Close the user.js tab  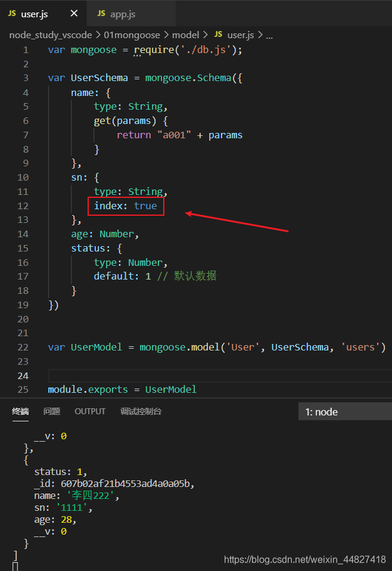click(74, 14)
